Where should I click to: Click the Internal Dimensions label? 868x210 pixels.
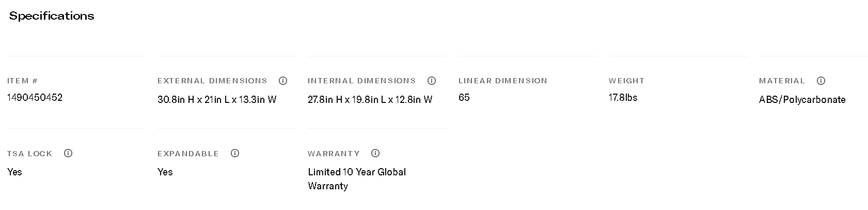pyautogui.click(x=361, y=81)
